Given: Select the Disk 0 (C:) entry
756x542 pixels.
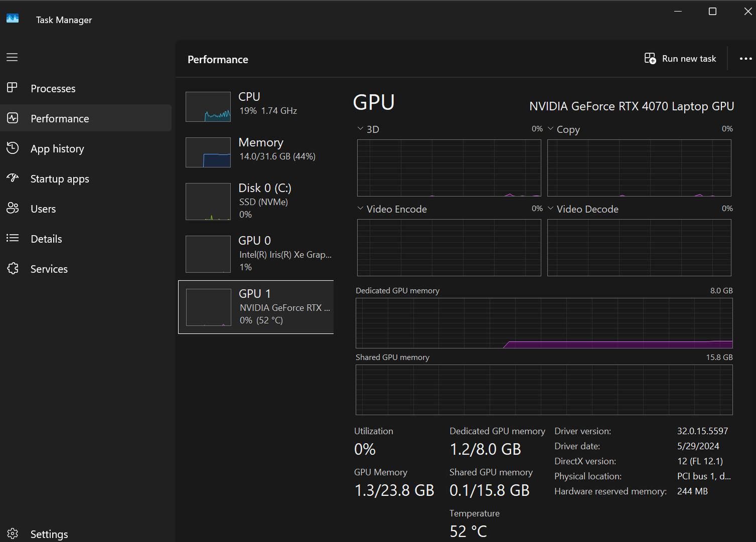Looking at the screenshot, I should [256, 201].
